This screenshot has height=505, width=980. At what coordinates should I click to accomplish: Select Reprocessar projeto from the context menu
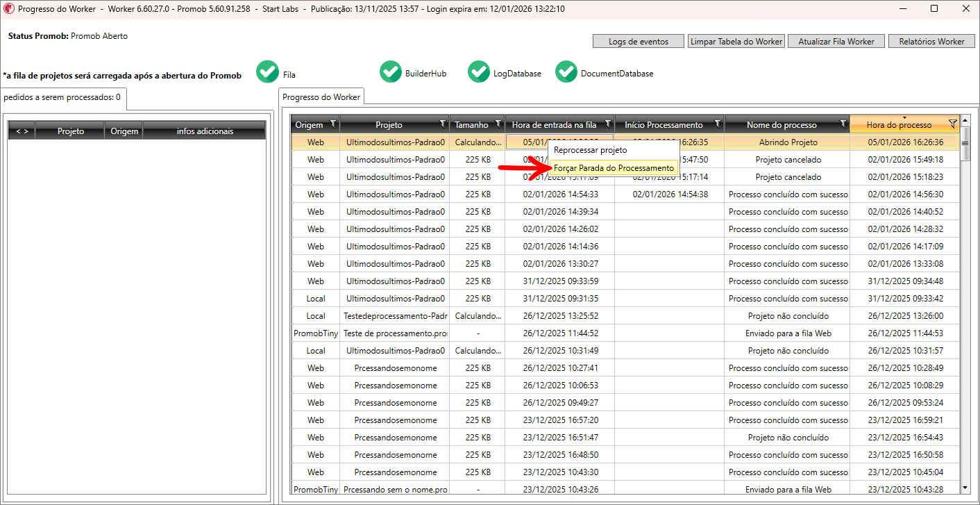(x=590, y=150)
